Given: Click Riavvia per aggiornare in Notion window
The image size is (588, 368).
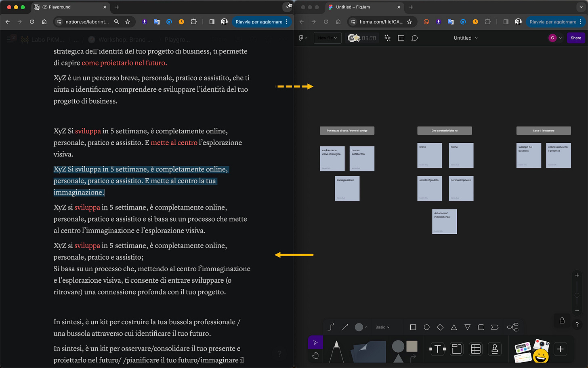Looking at the screenshot, I should (259, 22).
